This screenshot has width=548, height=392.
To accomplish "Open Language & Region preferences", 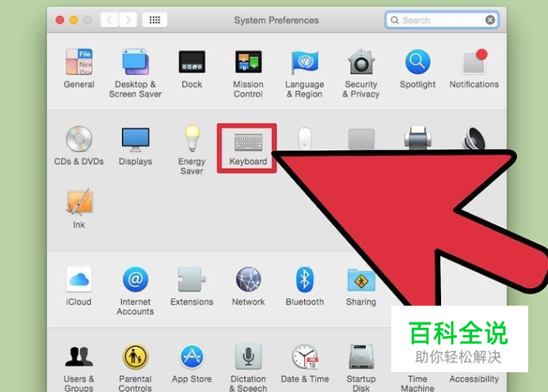I will click(304, 74).
